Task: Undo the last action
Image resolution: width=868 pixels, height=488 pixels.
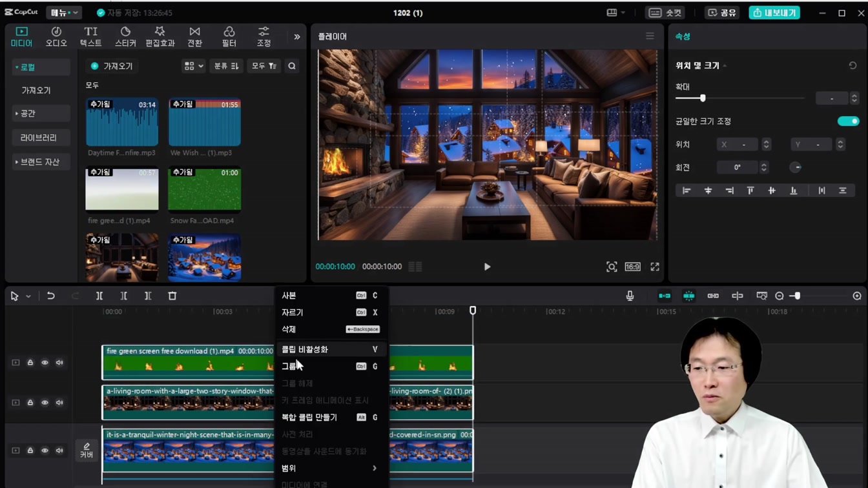Action: tap(50, 296)
